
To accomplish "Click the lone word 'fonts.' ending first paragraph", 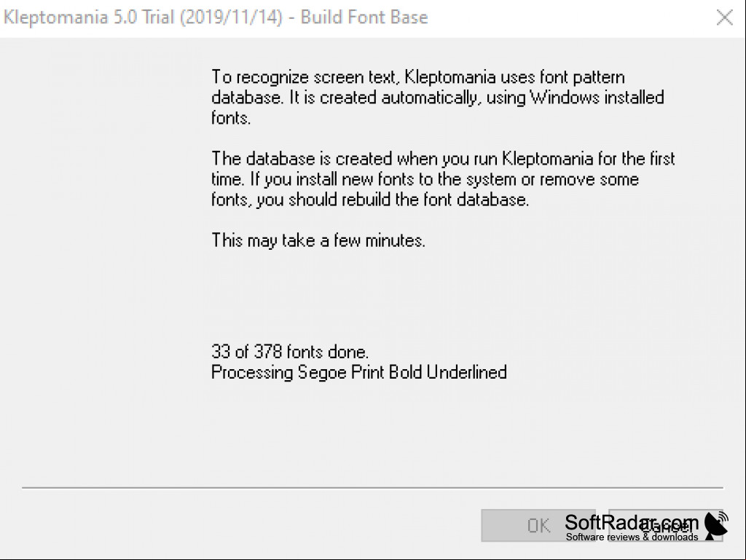I will tap(231, 118).
